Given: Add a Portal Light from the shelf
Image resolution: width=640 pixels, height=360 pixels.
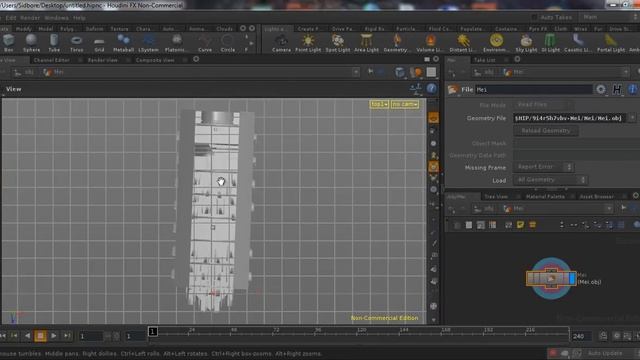Looking at the screenshot, I should pos(611,43).
